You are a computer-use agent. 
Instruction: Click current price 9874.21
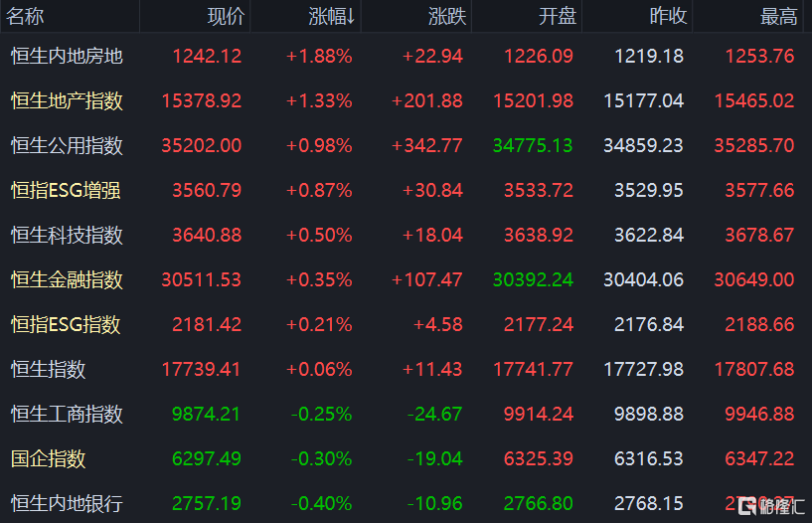pos(207,415)
